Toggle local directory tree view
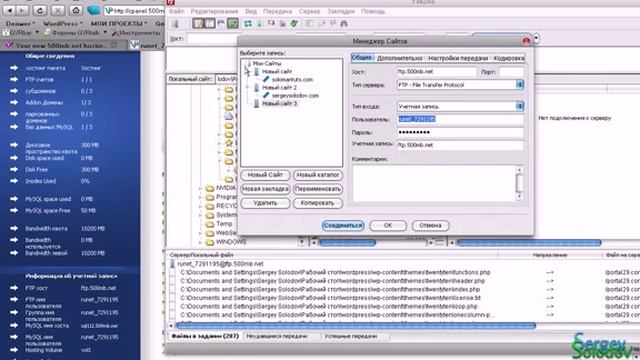Viewport: 640px width, 360px height. click(x=210, y=24)
